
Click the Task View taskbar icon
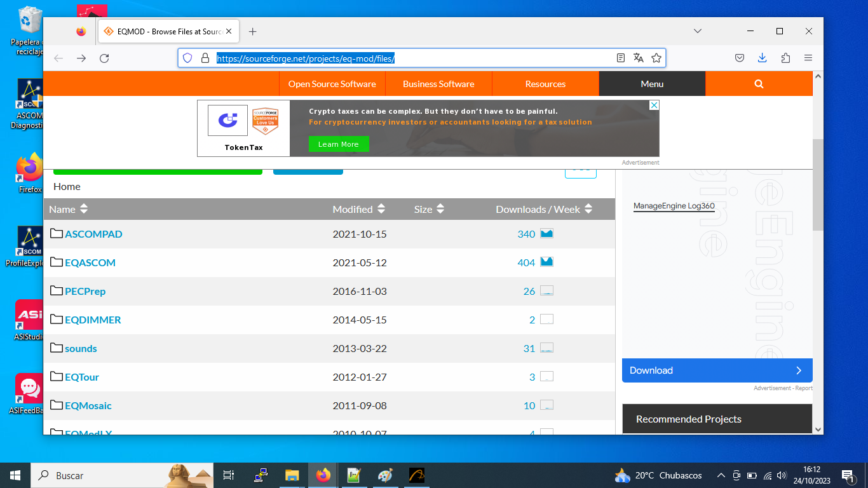[229, 475]
